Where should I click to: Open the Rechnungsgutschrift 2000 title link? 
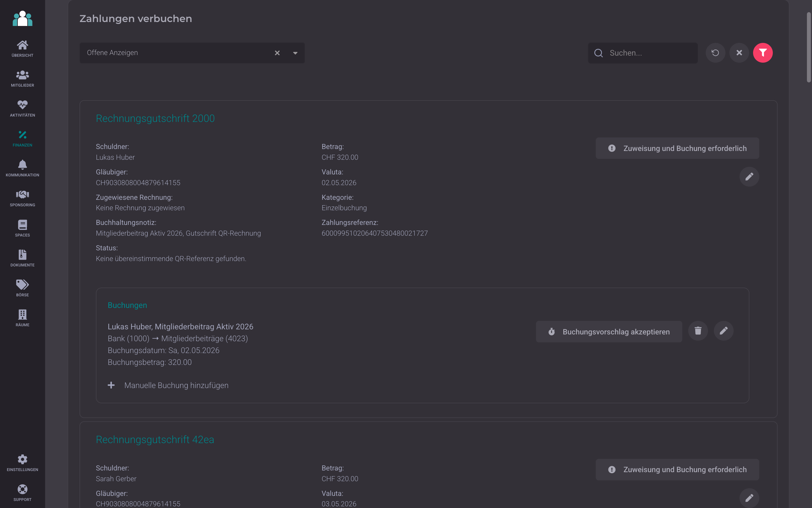pyautogui.click(x=155, y=118)
